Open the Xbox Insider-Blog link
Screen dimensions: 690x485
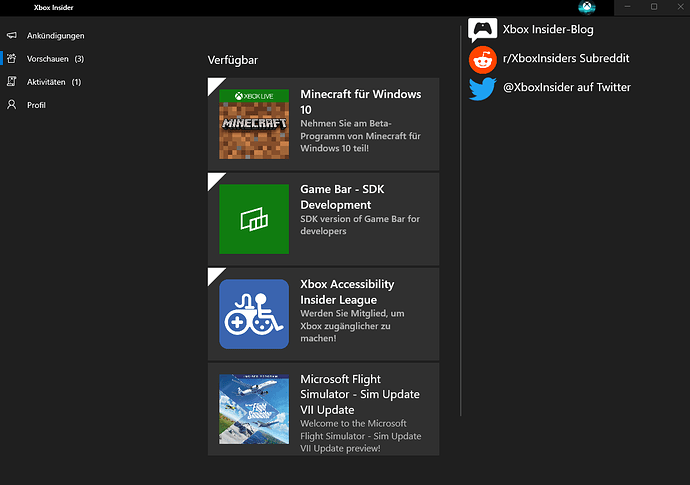click(x=548, y=30)
